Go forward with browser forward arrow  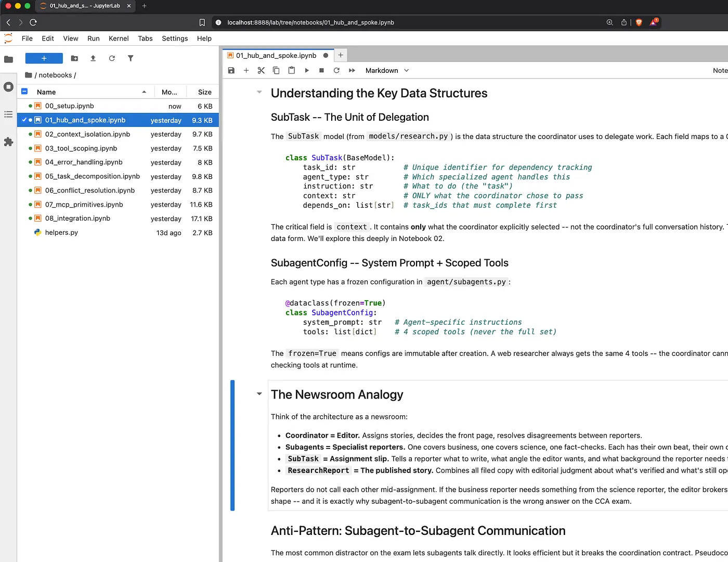pyautogui.click(x=20, y=22)
